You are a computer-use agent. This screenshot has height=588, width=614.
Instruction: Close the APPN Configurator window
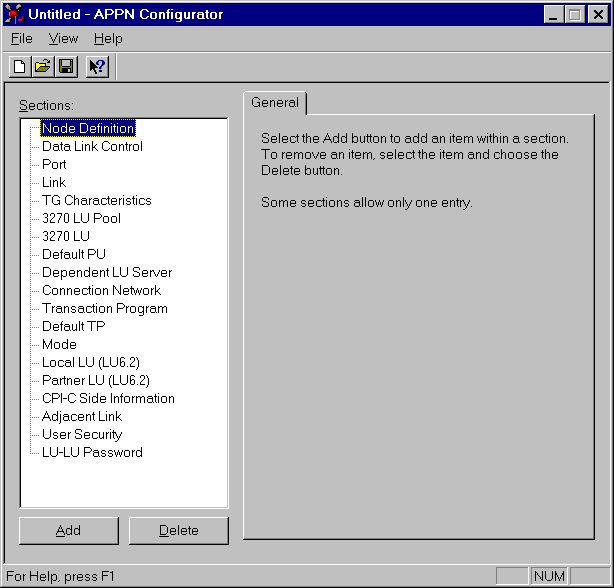[x=598, y=15]
